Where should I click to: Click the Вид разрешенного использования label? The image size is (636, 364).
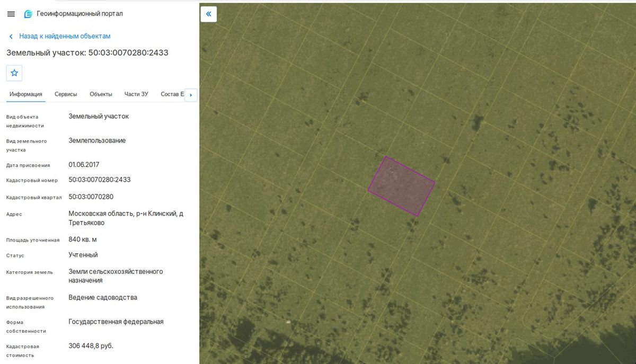point(30,302)
